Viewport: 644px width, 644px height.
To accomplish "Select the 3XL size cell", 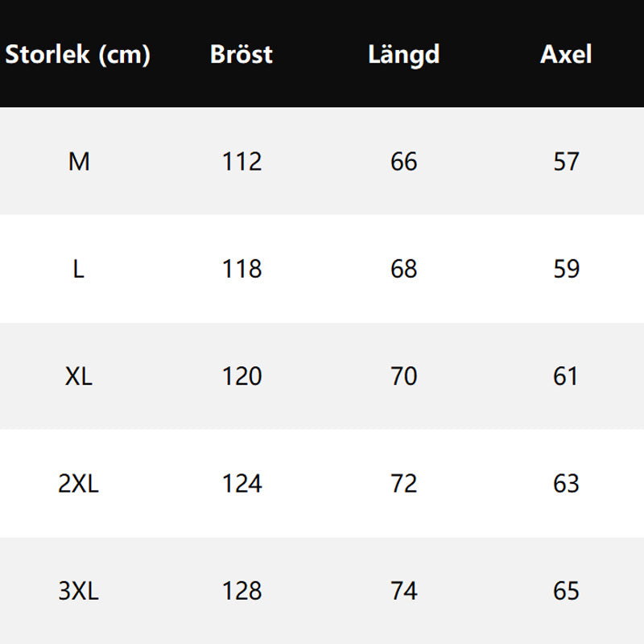I will tap(79, 592).
